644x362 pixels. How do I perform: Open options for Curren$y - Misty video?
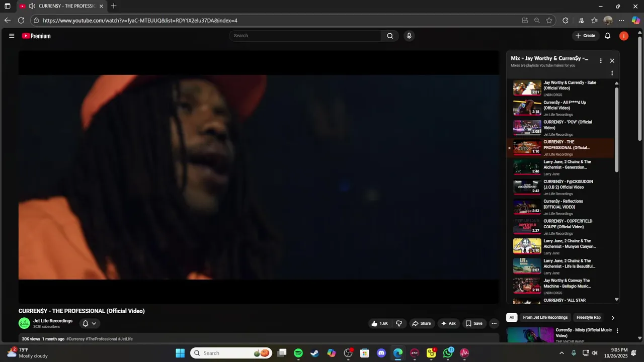click(x=617, y=331)
